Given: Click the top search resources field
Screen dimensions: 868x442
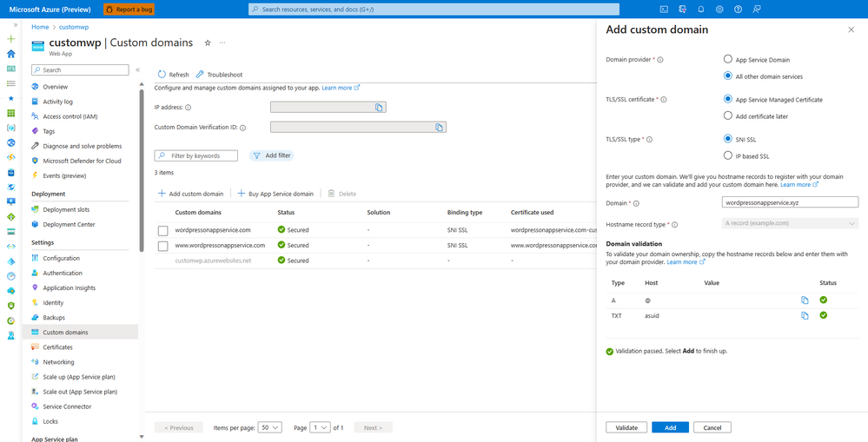Looking at the screenshot, I should pyautogui.click(x=434, y=10).
